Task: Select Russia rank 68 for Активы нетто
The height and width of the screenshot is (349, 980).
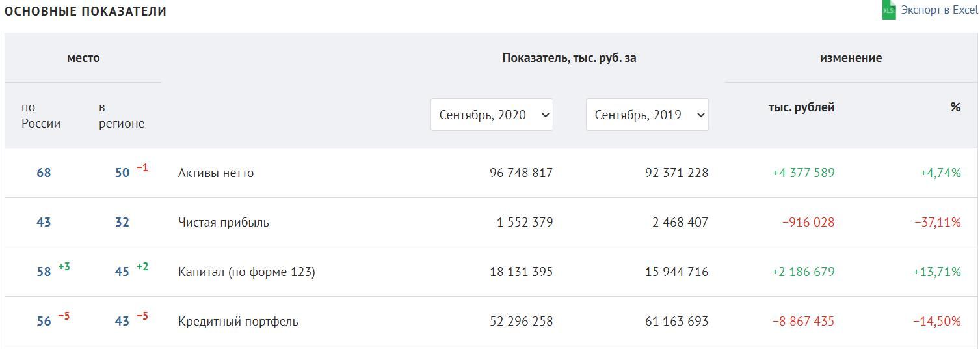Action: tap(44, 173)
